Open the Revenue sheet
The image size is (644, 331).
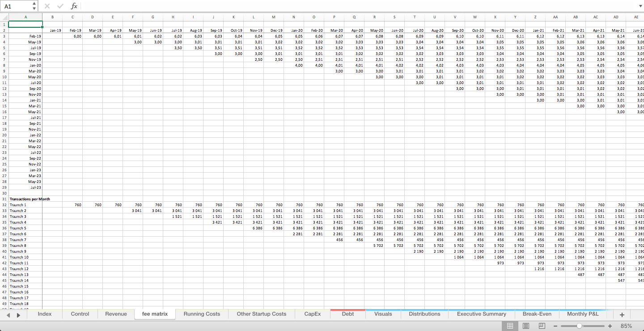pos(116,314)
